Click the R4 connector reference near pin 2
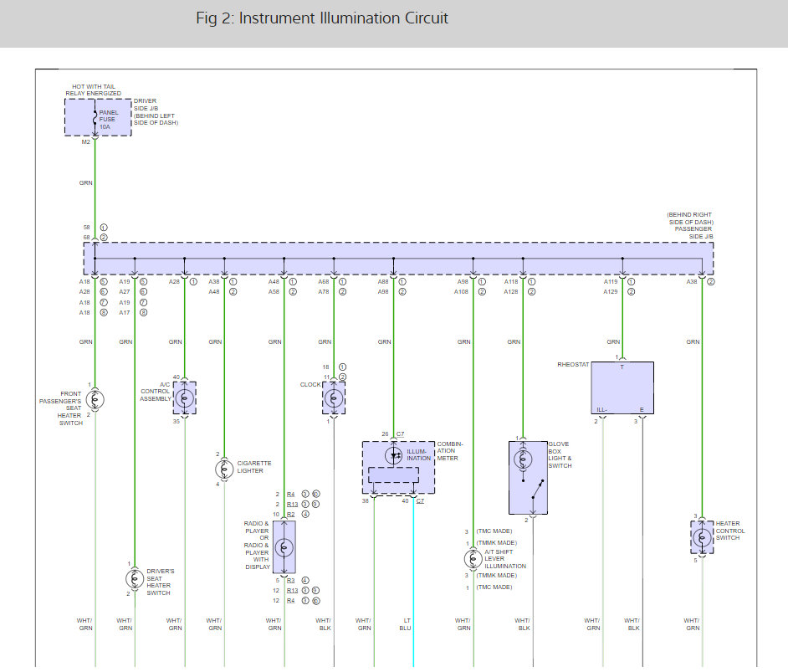The image size is (788, 672). click(291, 495)
